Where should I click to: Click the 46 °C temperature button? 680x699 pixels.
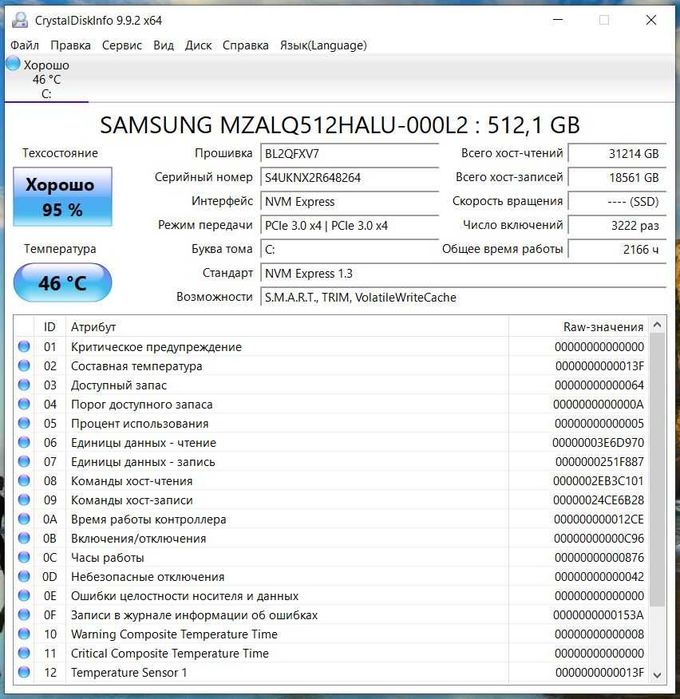point(62,283)
